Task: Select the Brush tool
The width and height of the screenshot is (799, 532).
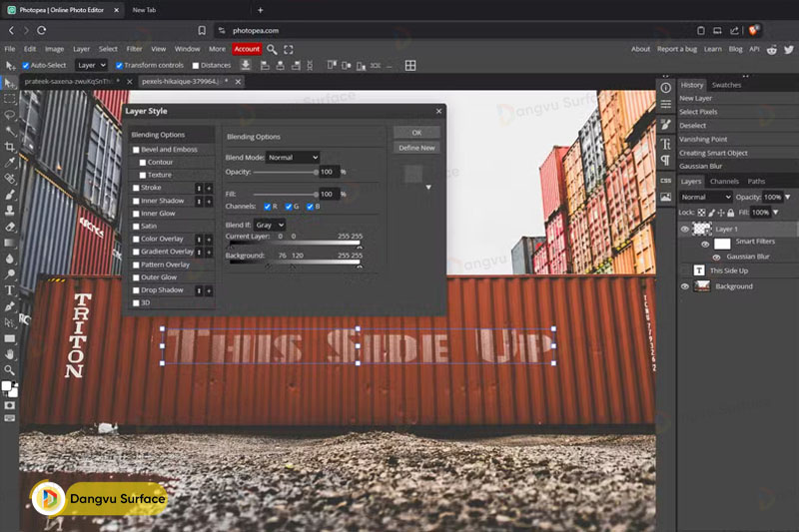Action: [10, 195]
